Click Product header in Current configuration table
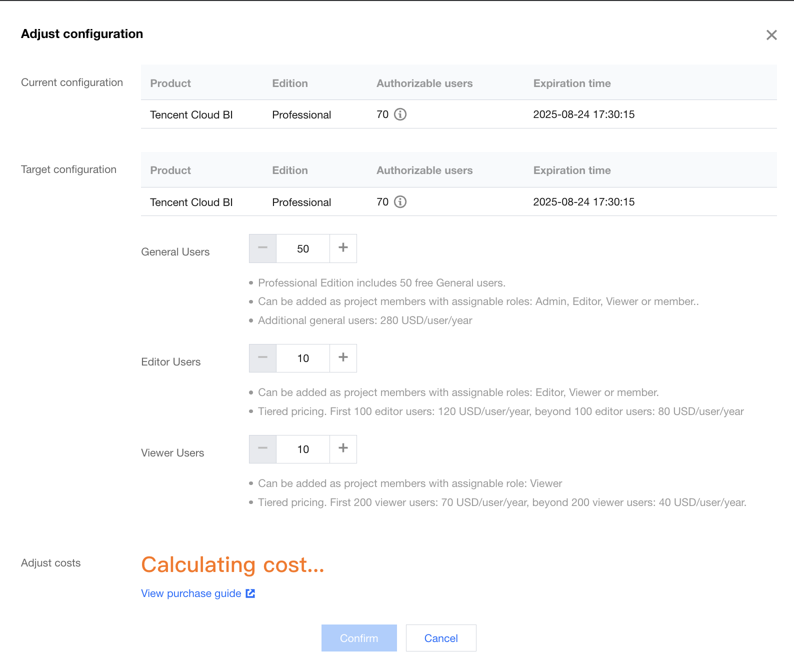Image resolution: width=794 pixels, height=672 pixels. click(x=170, y=83)
